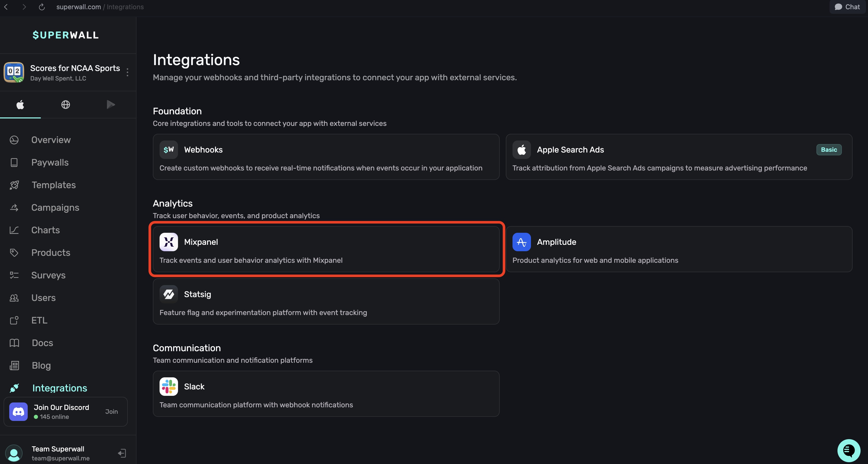Select the Apple iOS platform tab
This screenshot has width=868, height=464.
click(20, 105)
